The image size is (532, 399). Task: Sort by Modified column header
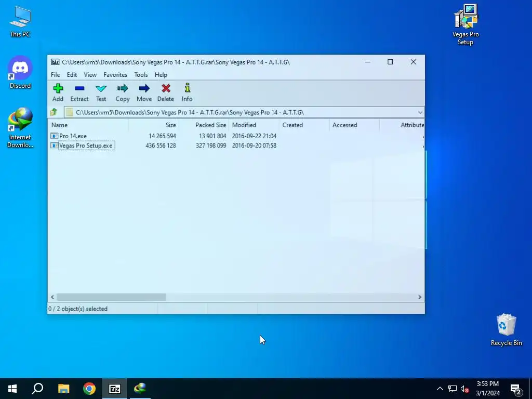pyautogui.click(x=254, y=125)
